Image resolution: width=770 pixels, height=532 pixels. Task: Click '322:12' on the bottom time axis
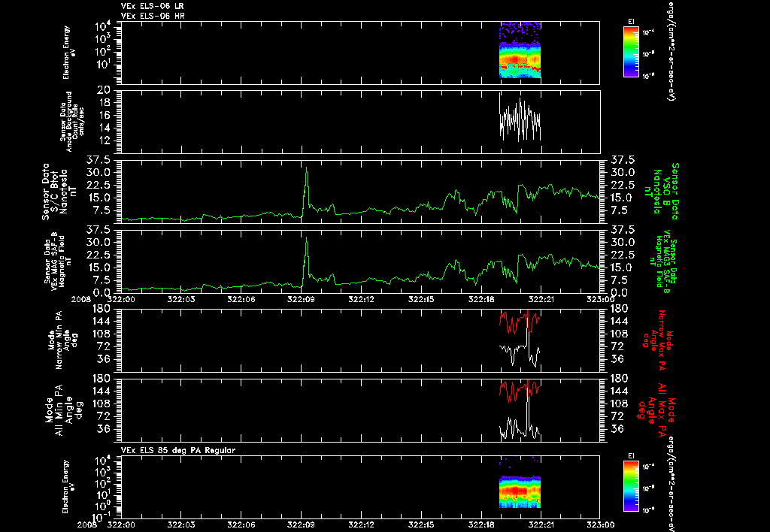(x=361, y=524)
